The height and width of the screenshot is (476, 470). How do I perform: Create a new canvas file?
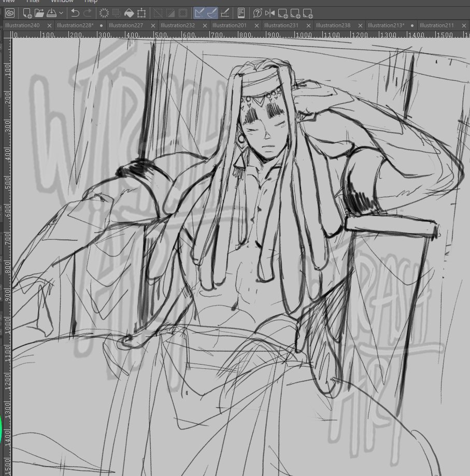[x=27, y=13]
